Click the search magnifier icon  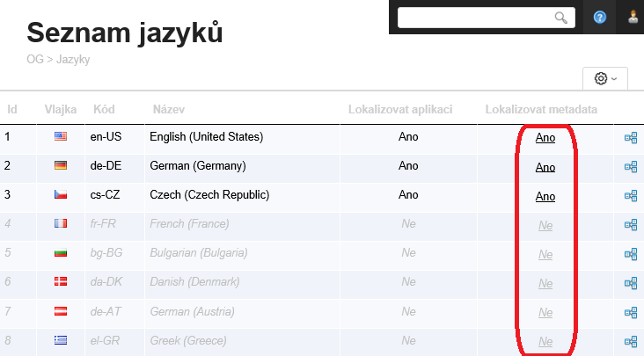[x=560, y=18]
